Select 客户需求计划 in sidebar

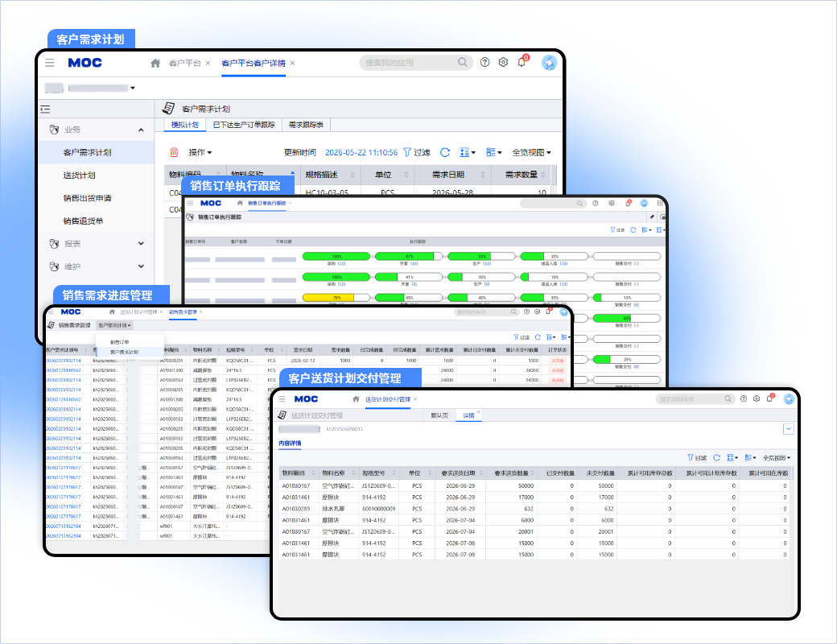pos(97,153)
